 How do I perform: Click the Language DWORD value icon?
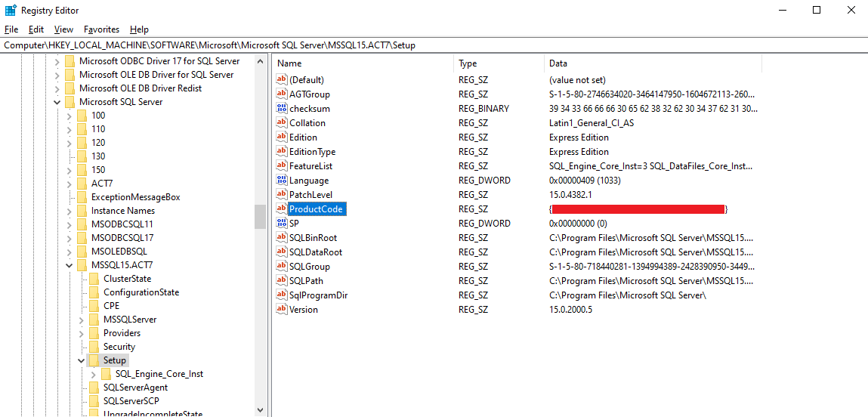(x=282, y=181)
